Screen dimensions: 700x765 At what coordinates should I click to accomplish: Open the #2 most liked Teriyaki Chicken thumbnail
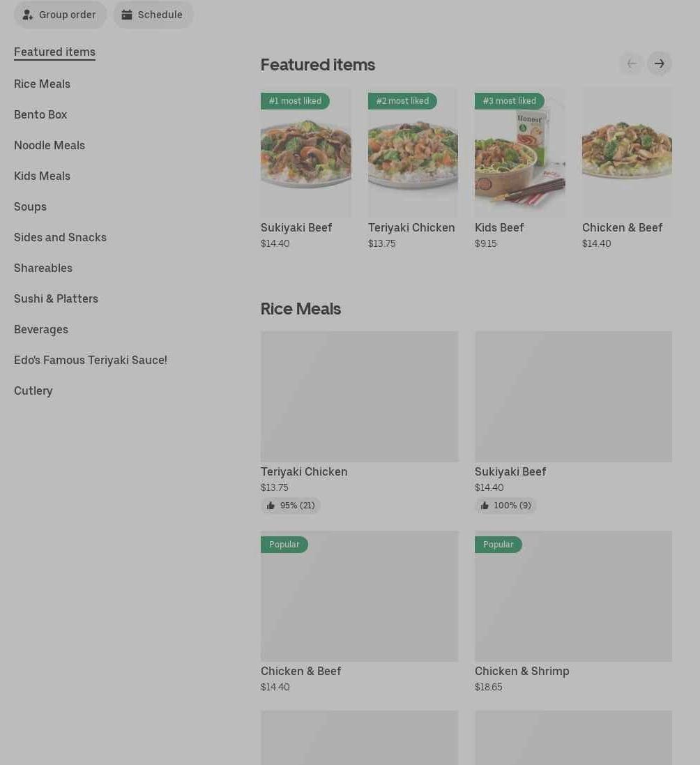coord(413,152)
